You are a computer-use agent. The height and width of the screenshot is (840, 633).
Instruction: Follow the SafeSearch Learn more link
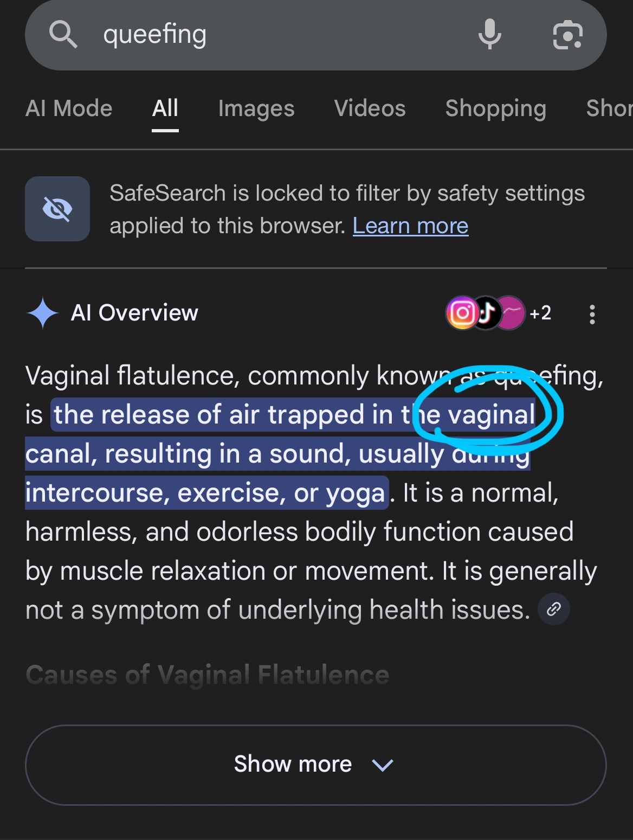410,226
